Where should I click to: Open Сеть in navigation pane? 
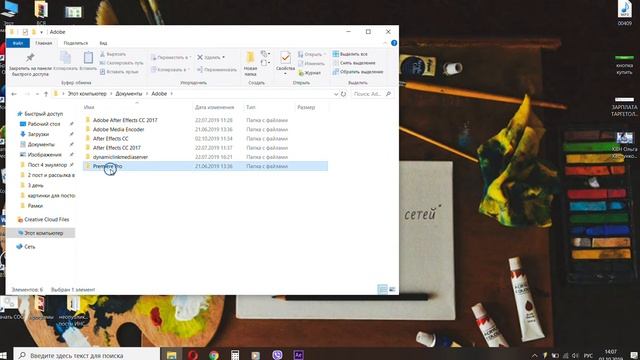[x=30, y=247]
